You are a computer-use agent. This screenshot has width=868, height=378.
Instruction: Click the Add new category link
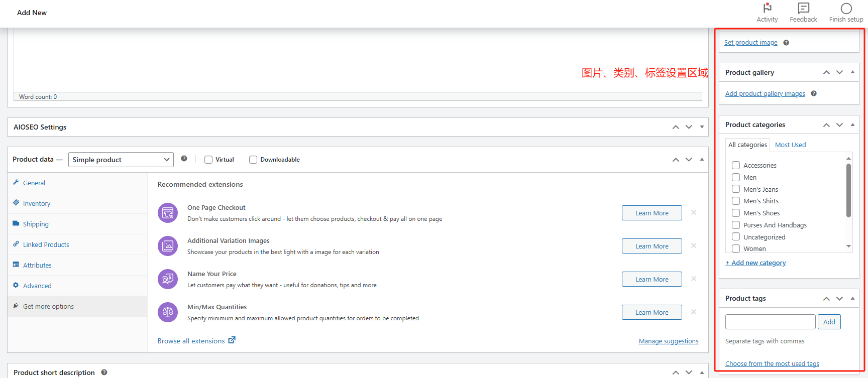pos(755,263)
